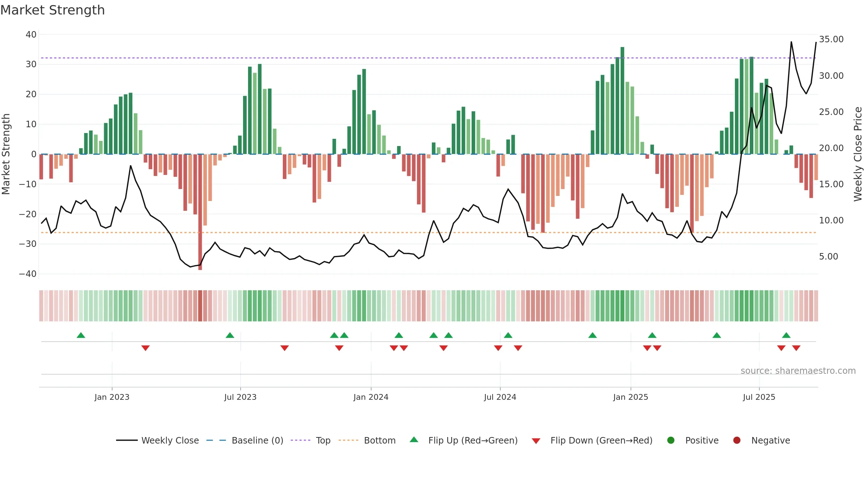Click the orange dotted Bottom threshold line
The height and width of the screenshot is (488, 868).
click(429, 232)
